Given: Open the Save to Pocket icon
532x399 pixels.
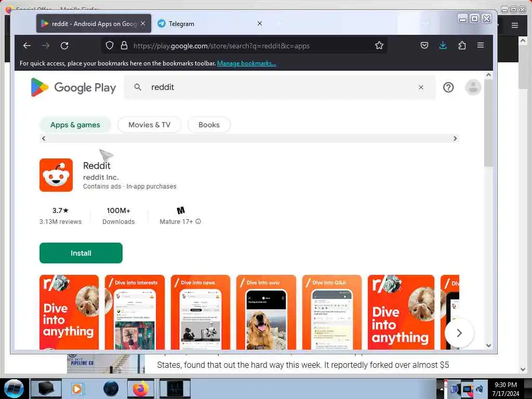Looking at the screenshot, I should [x=424, y=46].
